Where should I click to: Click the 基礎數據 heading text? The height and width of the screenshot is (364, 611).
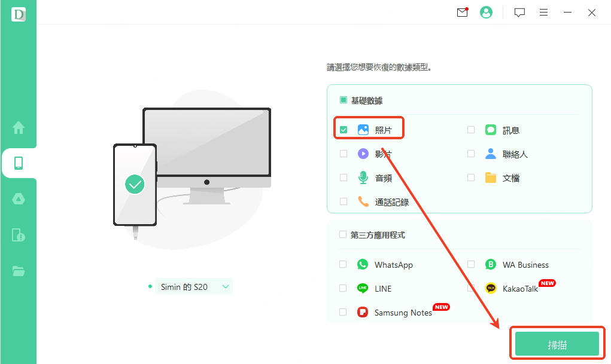(367, 100)
